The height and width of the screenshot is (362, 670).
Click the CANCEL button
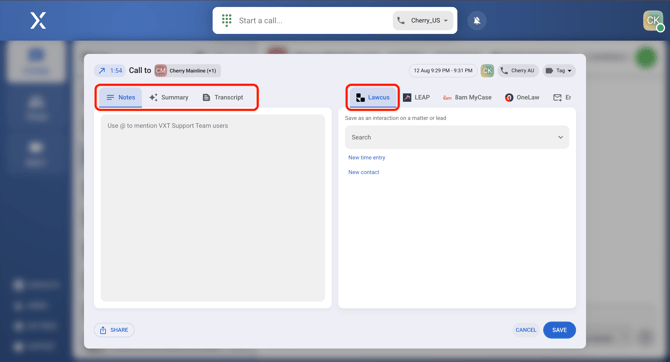[526, 330]
